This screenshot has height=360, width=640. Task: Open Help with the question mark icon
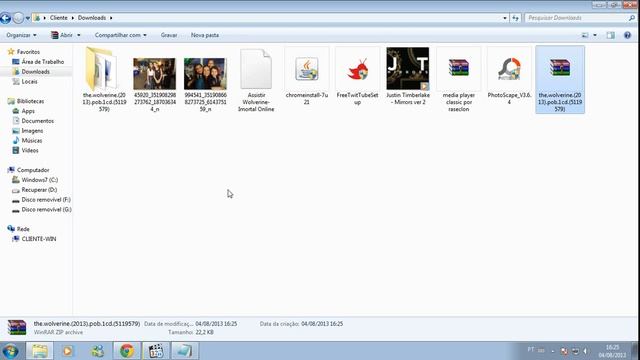(x=627, y=35)
